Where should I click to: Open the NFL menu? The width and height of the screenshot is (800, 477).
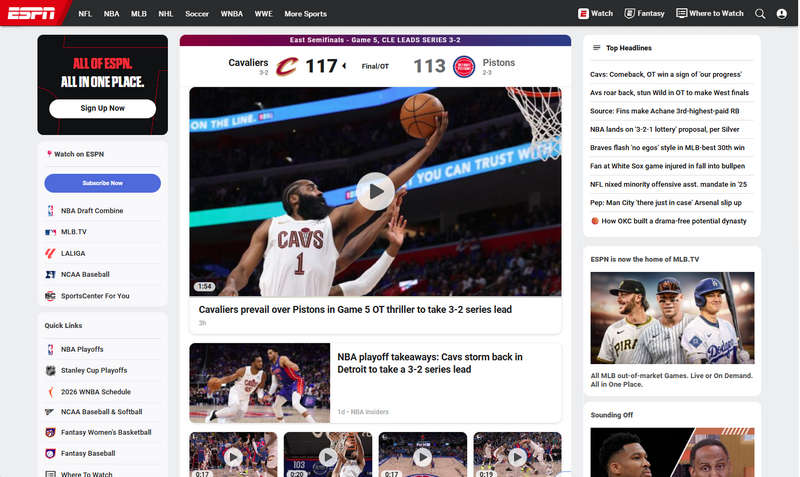(x=85, y=14)
